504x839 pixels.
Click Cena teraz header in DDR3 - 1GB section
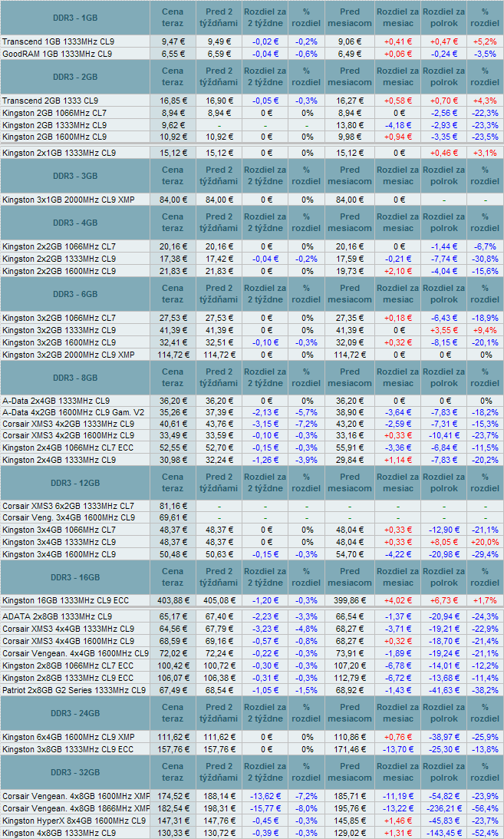click(x=173, y=18)
